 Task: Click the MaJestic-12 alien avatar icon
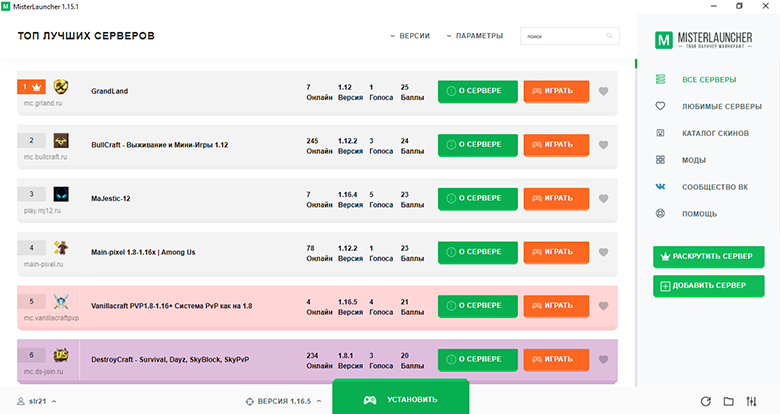(61, 194)
